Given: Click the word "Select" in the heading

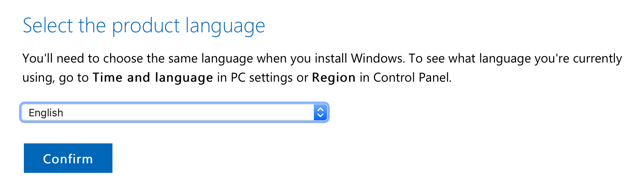Looking at the screenshot, I should tap(48, 26).
